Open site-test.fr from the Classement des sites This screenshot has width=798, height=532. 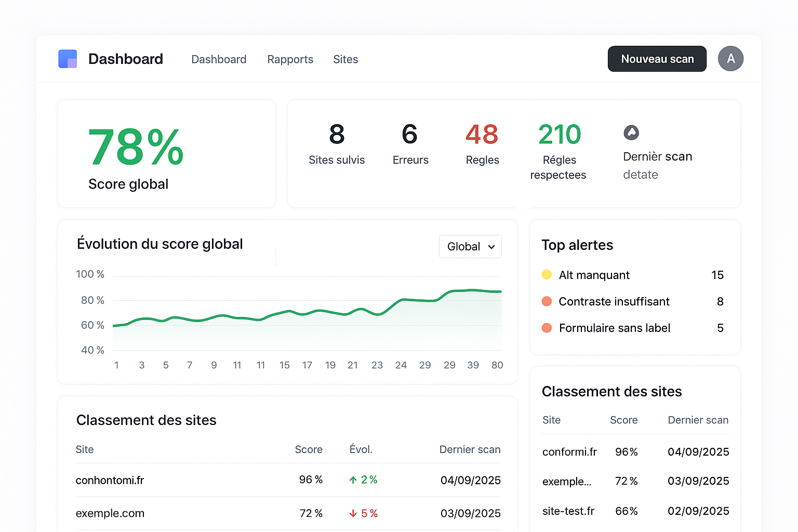[568, 511]
